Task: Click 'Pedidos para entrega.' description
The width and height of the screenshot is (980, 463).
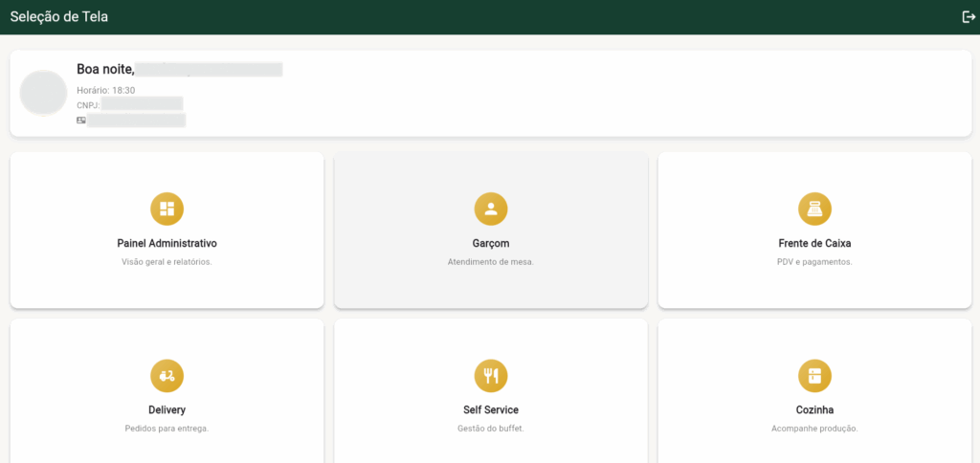Action: (x=167, y=429)
